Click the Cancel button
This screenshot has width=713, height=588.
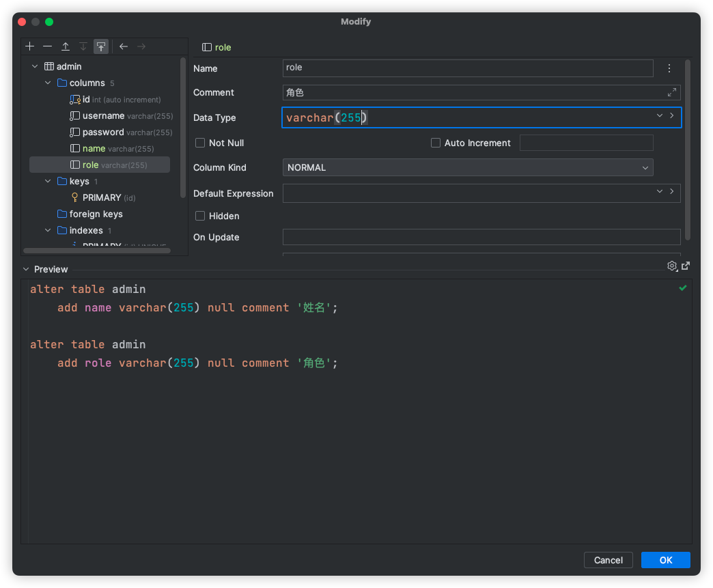tap(608, 560)
